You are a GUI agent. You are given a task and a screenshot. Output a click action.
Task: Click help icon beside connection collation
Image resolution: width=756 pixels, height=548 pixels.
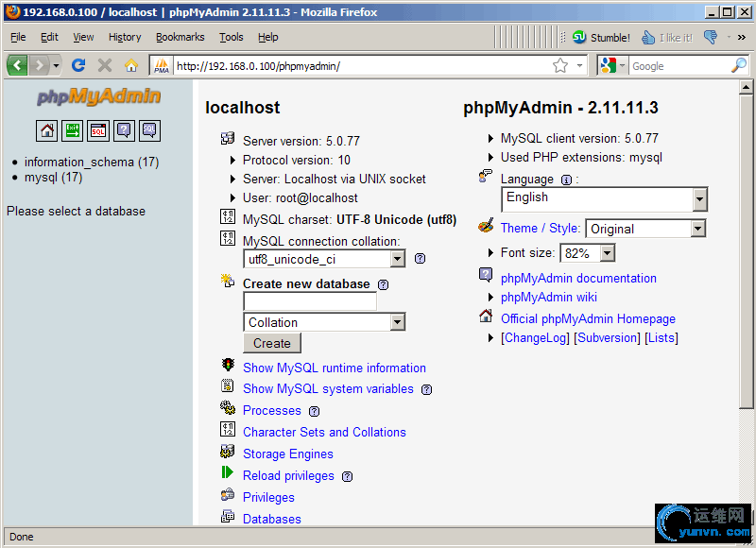click(x=420, y=259)
